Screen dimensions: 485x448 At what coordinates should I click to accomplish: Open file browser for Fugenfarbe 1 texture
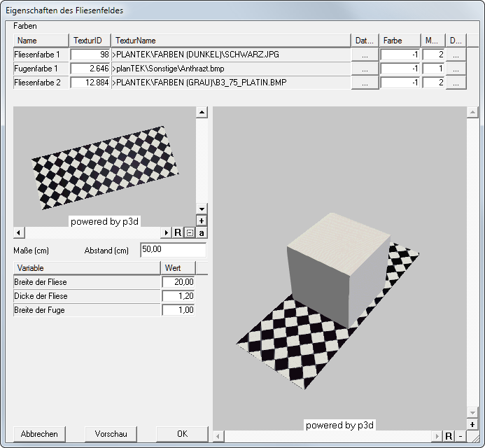tap(365, 69)
